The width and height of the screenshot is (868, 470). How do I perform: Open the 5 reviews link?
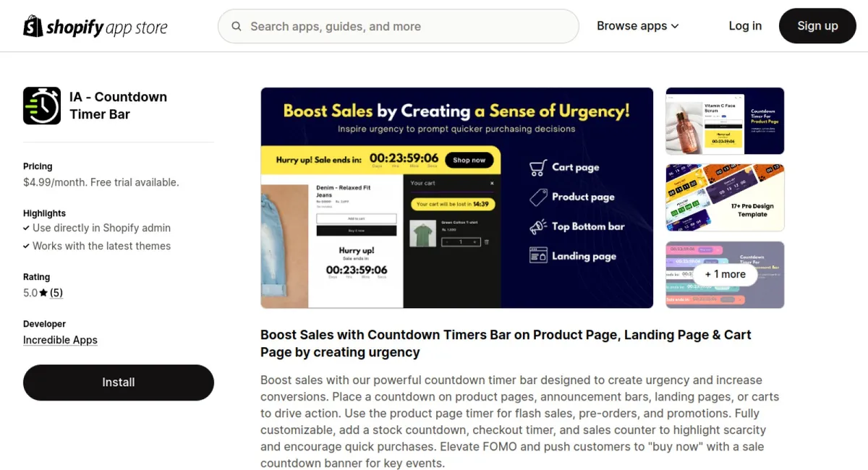click(x=56, y=293)
